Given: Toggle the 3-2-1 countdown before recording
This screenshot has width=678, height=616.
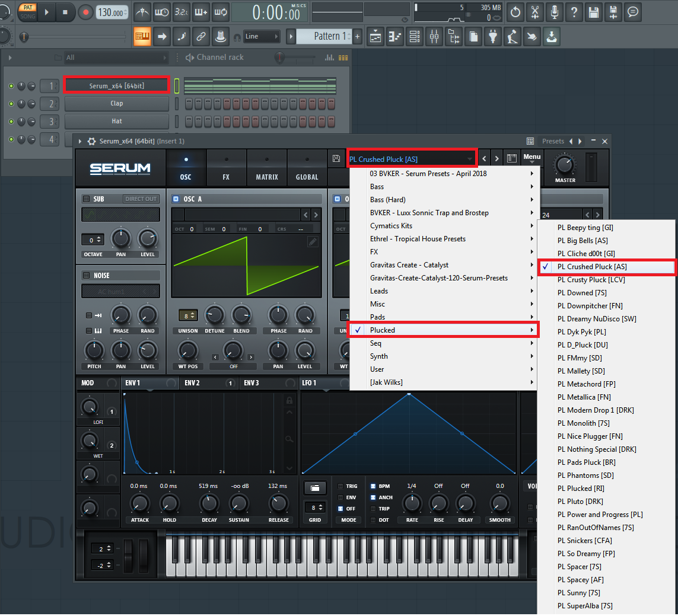Looking at the screenshot, I should click(181, 12).
